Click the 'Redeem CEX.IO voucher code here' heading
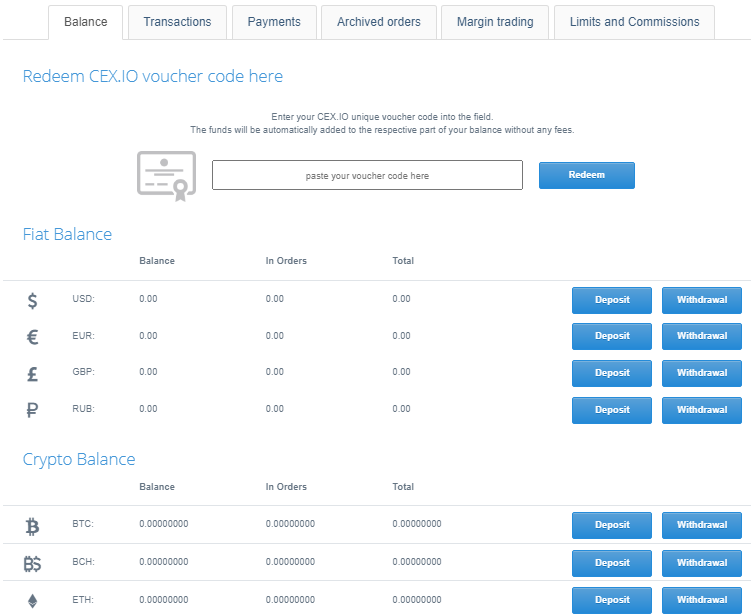 coord(153,76)
